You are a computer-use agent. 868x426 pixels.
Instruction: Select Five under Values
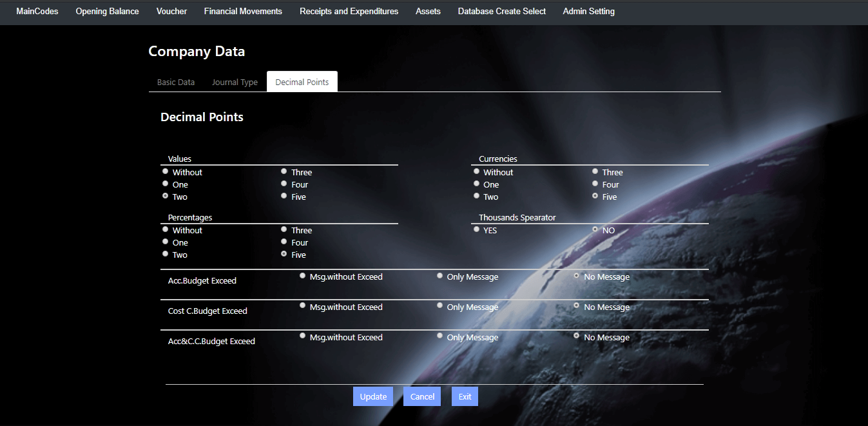(284, 196)
